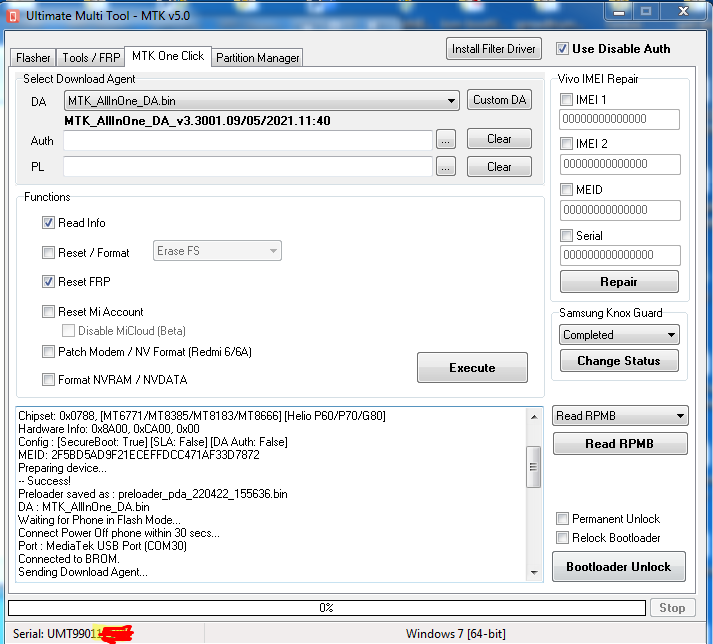Screen dimensions: 713x644
Task: Enable the IMEI 2 checkbox
Action: tap(566, 144)
